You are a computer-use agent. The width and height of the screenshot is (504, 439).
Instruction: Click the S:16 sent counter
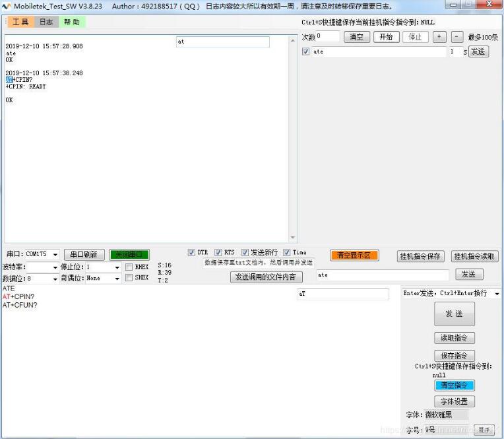164,265
